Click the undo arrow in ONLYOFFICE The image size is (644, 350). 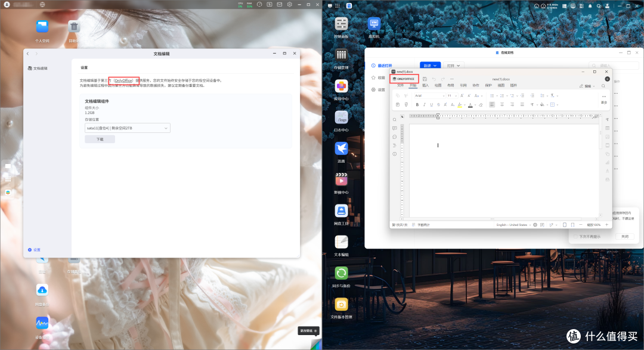(x=434, y=79)
